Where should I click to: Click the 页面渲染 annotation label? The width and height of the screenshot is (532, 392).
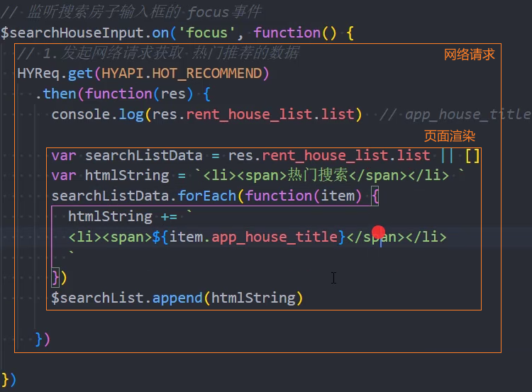[449, 136]
